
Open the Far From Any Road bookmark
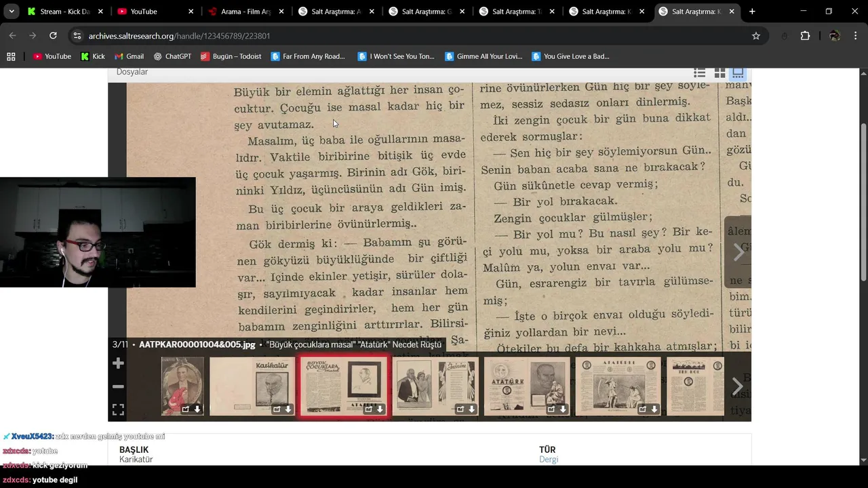point(309,56)
